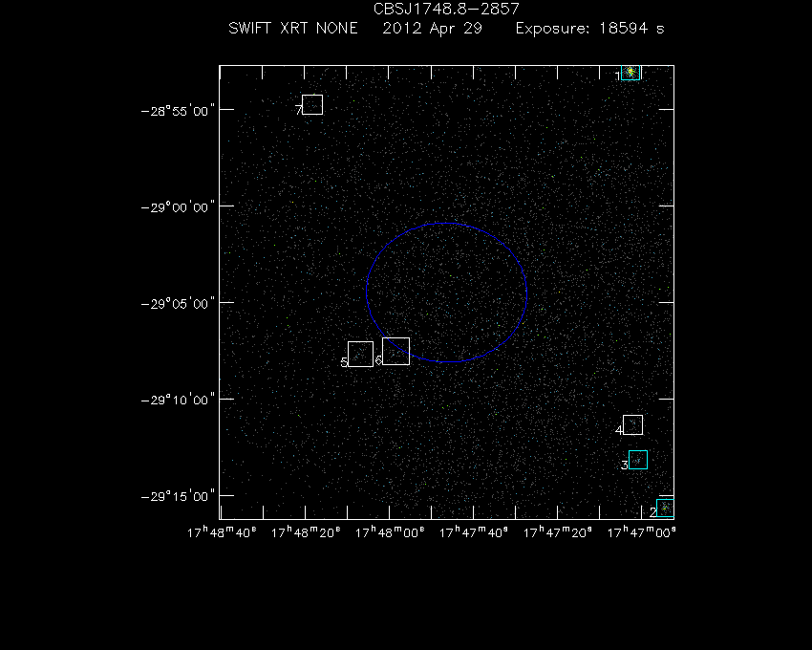
Task: Click the source 7 white box
Action: coord(312,105)
